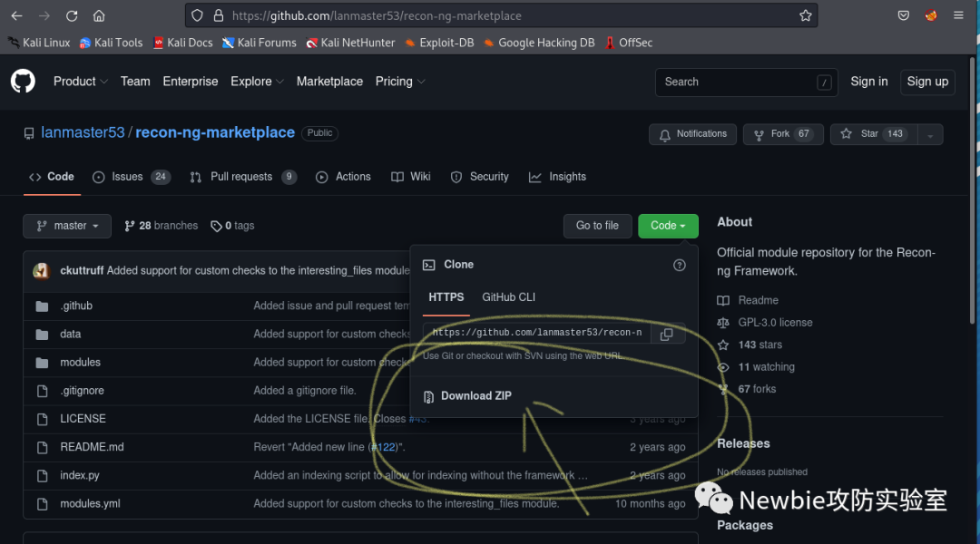
Task: Select the GitHub CLI clone tab
Action: pos(508,297)
